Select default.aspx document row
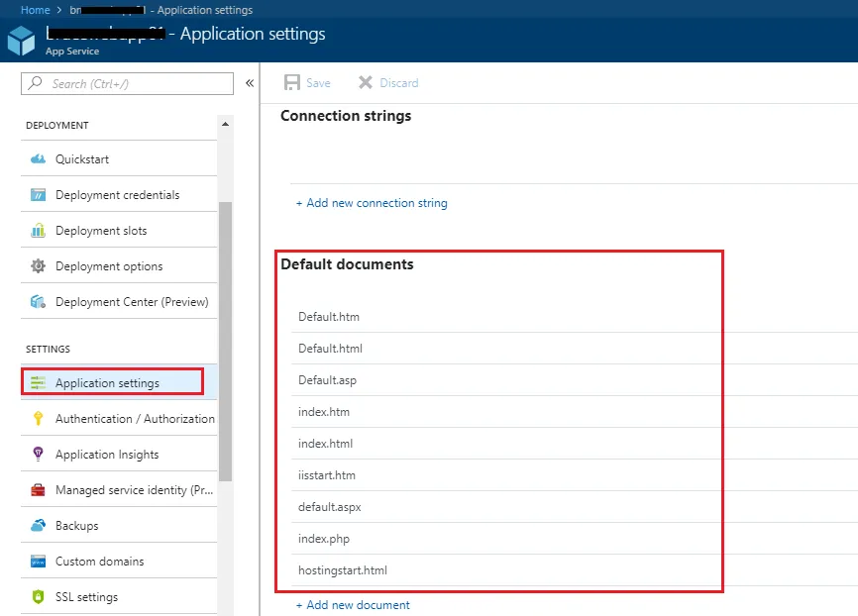Screen dimensions: 858x616 (575, 507)
